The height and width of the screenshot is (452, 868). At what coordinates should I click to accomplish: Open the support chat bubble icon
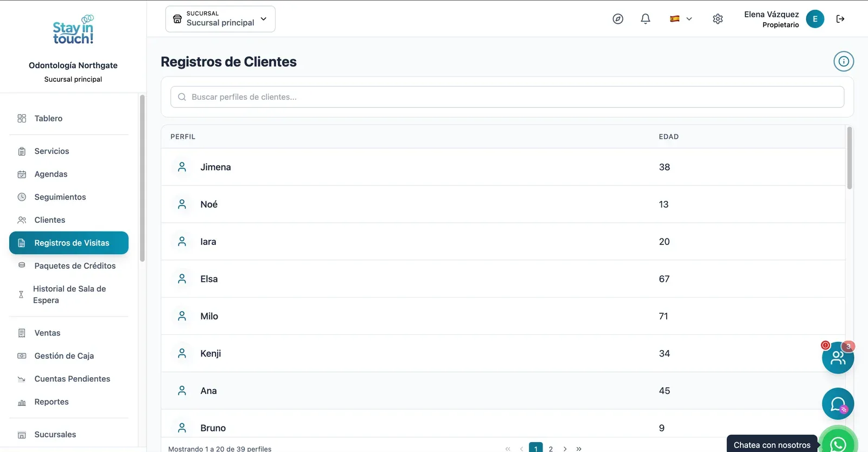point(838,404)
